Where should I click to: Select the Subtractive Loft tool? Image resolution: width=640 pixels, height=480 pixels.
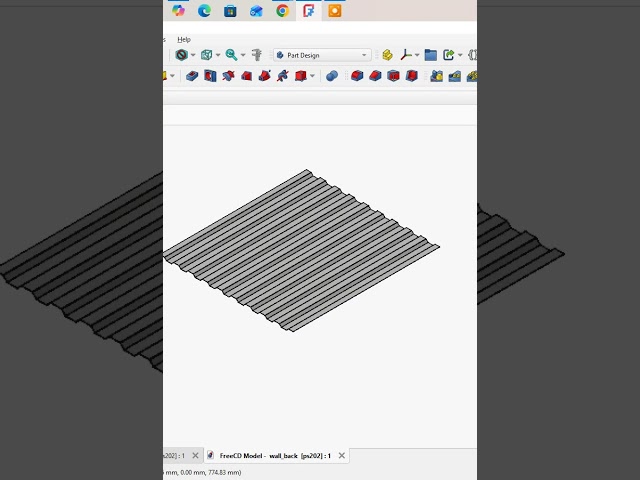247,76
